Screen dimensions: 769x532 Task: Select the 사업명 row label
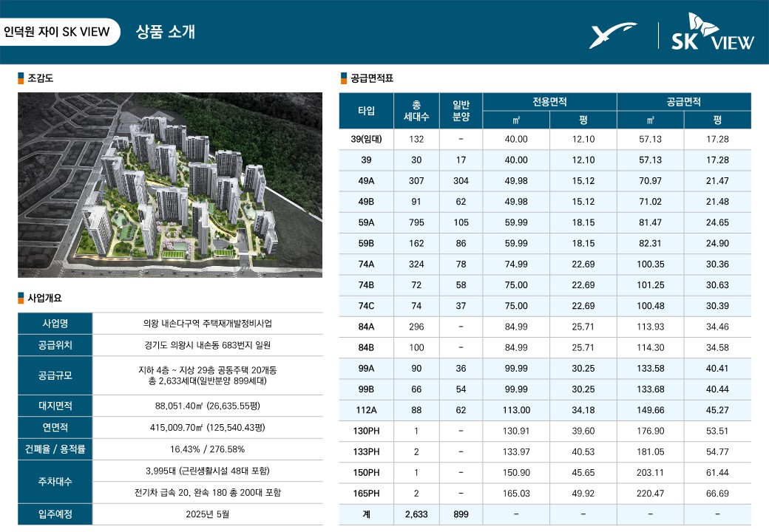55,324
